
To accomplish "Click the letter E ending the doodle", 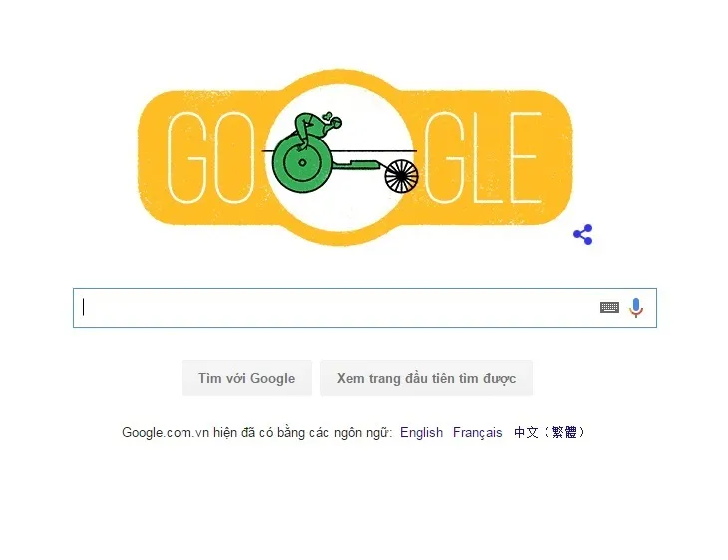I will click(x=525, y=157).
